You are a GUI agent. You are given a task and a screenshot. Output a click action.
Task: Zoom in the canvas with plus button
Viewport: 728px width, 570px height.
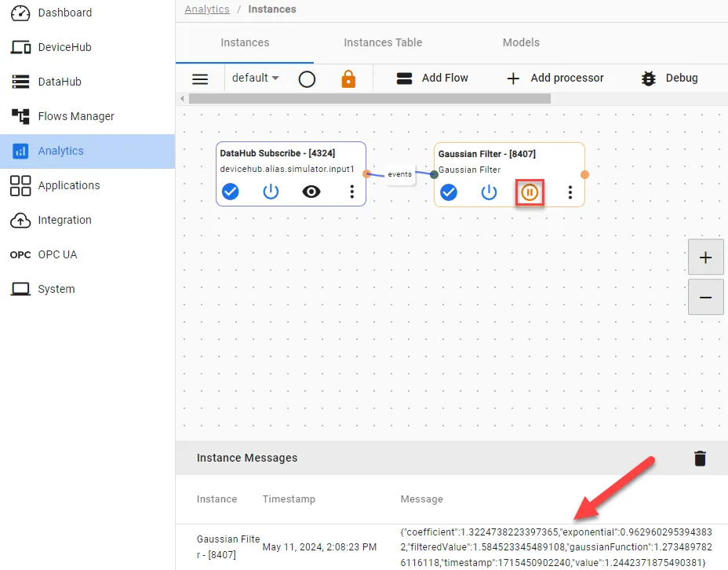[706, 258]
